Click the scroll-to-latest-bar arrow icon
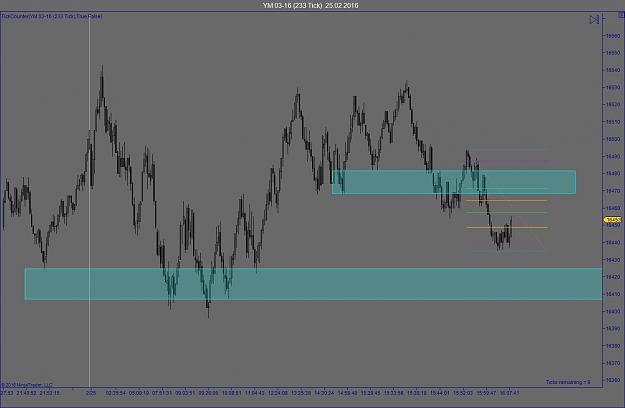 (x=594, y=20)
